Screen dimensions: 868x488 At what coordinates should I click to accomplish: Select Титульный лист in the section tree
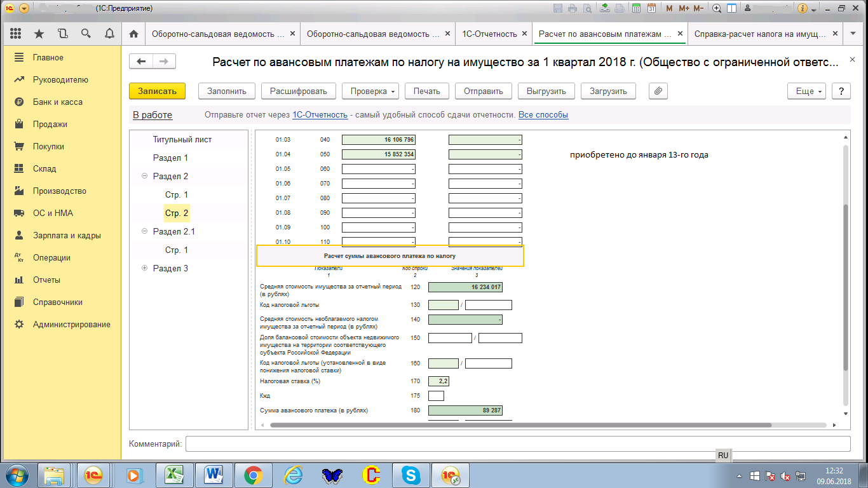[x=182, y=140]
